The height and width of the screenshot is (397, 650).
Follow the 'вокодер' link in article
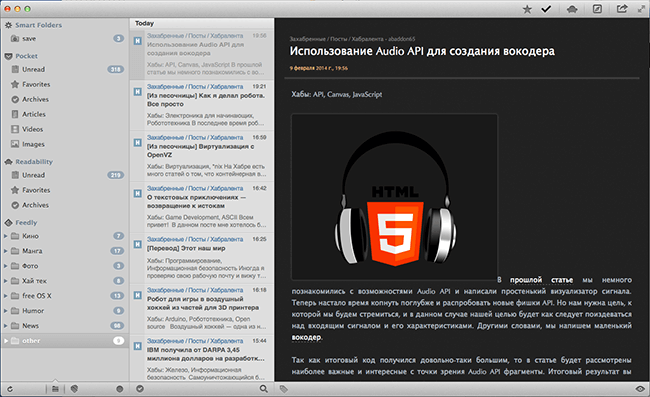click(x=306, y=337)
